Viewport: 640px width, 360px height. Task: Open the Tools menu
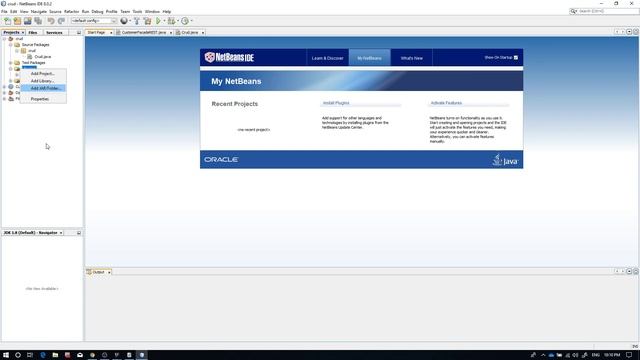tap(137, 11)
